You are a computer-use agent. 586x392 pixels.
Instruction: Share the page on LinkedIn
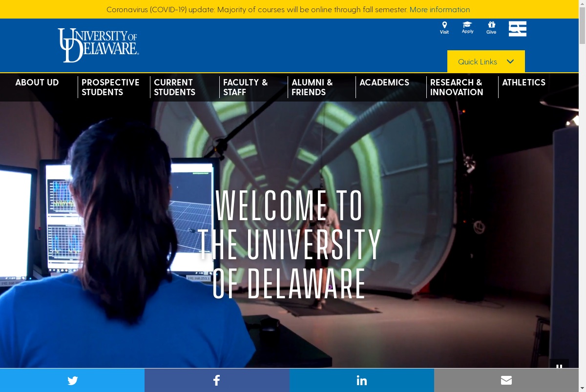[x=361, y=380]
